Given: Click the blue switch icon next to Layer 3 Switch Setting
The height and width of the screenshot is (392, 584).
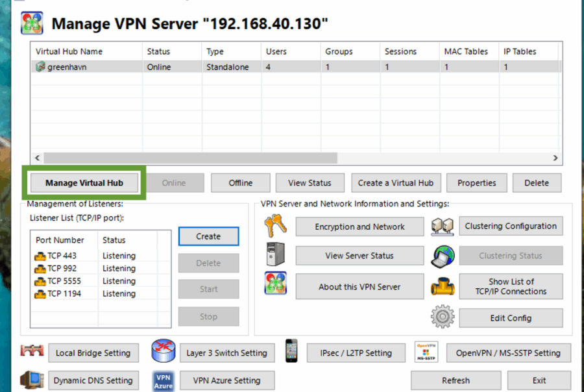Looking at the screenshot, I should [x=163, y=352].
